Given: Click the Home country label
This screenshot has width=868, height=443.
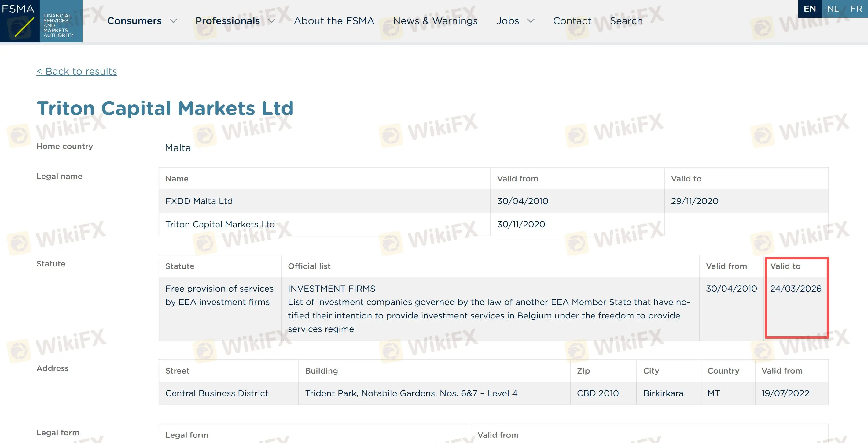Looking at the screenshot, I should tap(65, 146).
